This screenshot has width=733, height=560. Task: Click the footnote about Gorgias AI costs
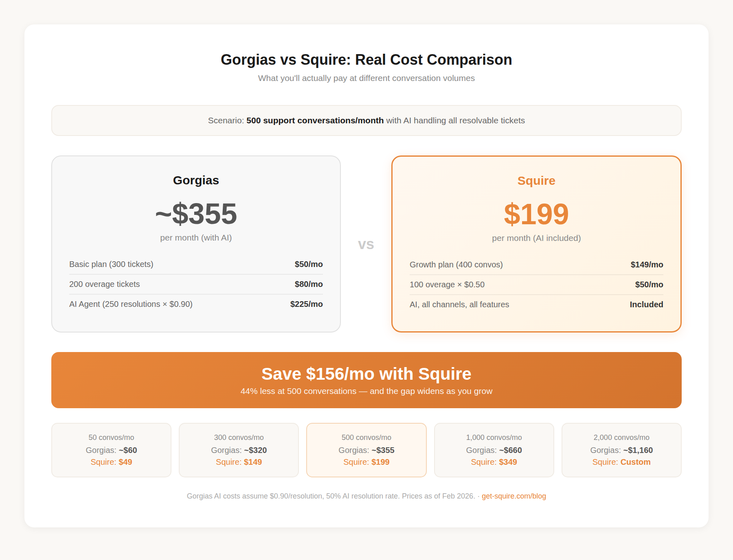pyautogui.click(x=331, y=496)
